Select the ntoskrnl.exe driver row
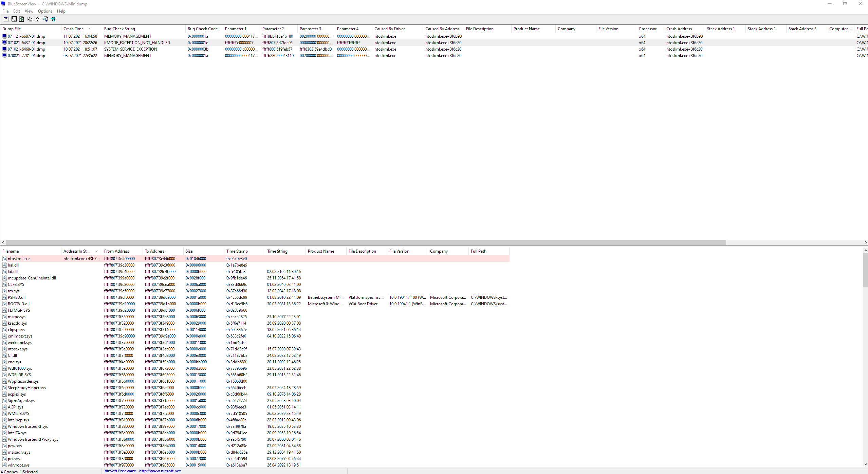 (19, 259)
